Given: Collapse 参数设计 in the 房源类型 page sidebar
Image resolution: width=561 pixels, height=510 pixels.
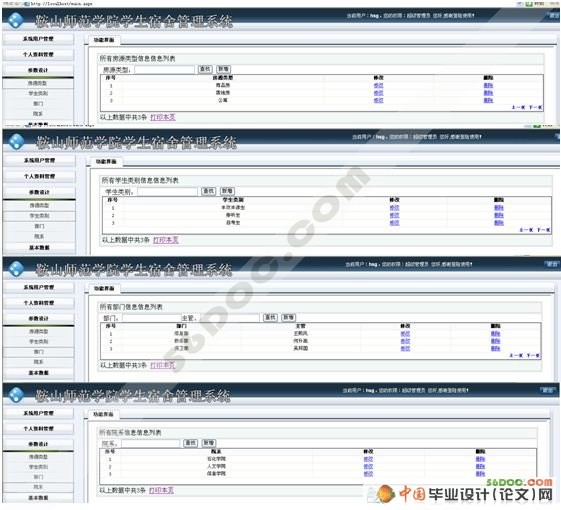Looking at the screenshot, I should [x=38, y=70].
